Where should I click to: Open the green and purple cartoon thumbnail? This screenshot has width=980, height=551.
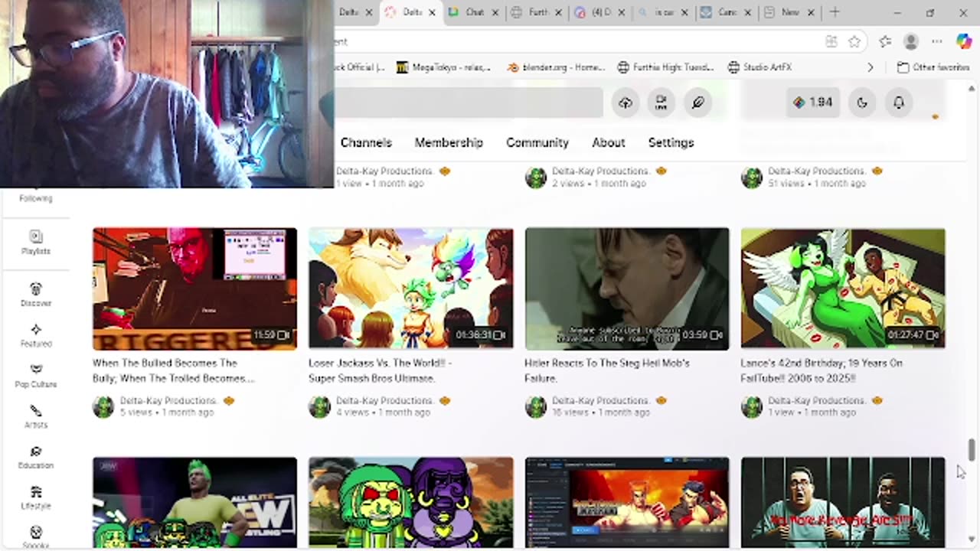411,503
